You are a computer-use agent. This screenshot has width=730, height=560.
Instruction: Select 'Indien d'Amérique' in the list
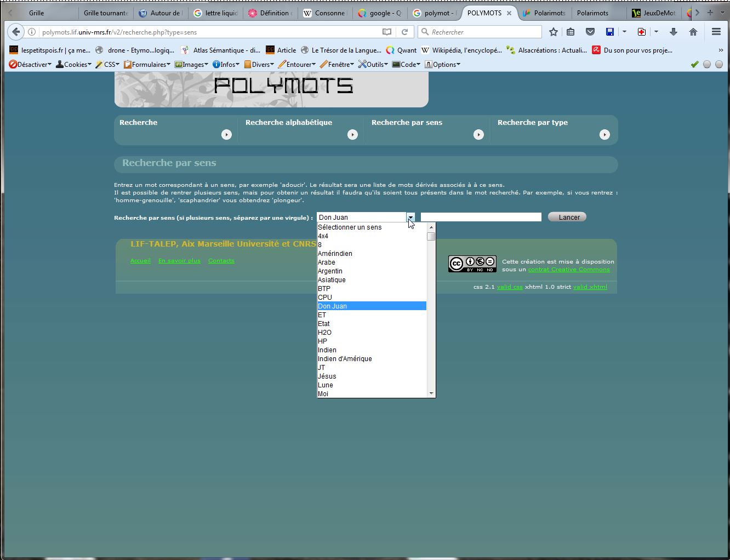[x=372, y=359]
